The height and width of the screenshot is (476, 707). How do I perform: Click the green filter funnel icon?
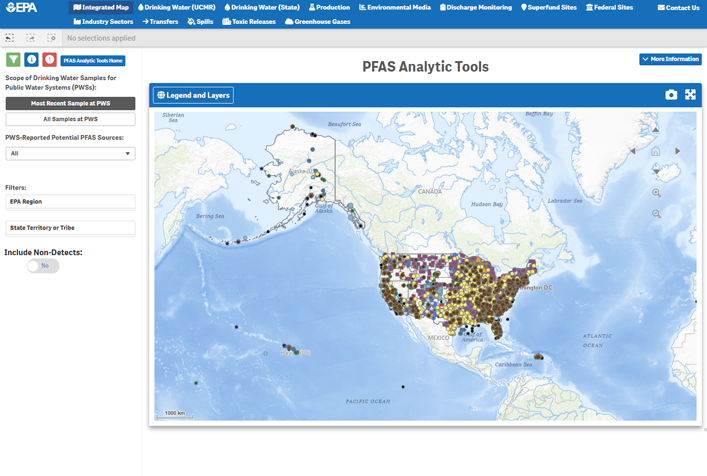[x=13, y=60]
